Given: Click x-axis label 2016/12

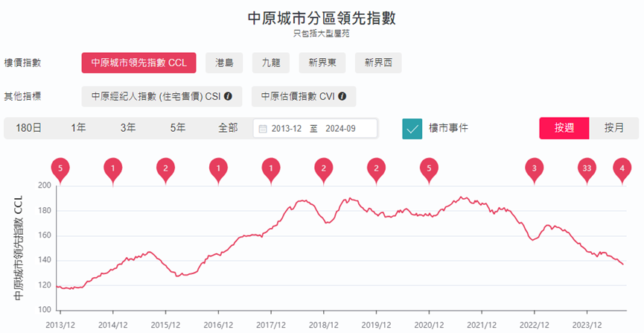Looking at the screenshot, I should click(218, 326).
